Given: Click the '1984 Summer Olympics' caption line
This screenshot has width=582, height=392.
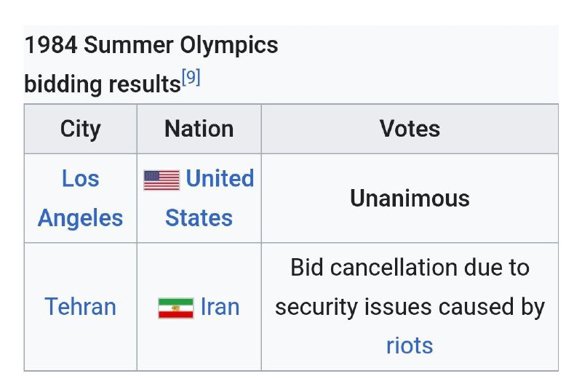Looking at the screenshot, I should (x=151, y=45).
